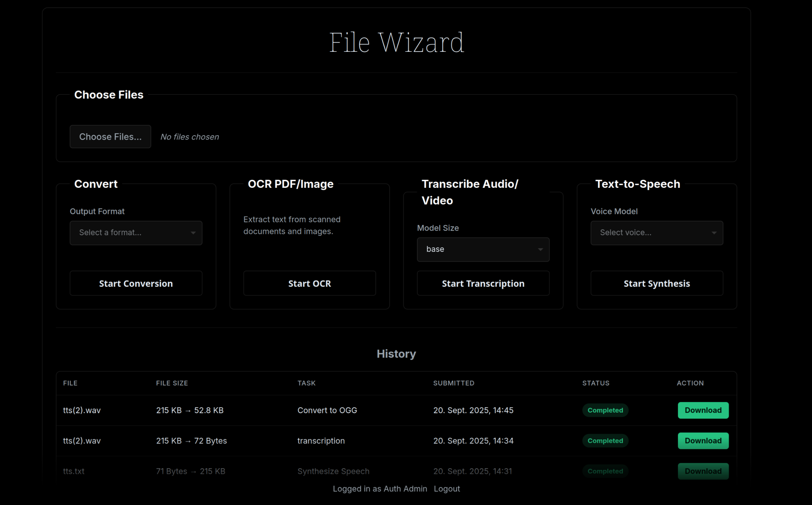Click the File Wizard title
812x505 pixels.
click(397, 42)
